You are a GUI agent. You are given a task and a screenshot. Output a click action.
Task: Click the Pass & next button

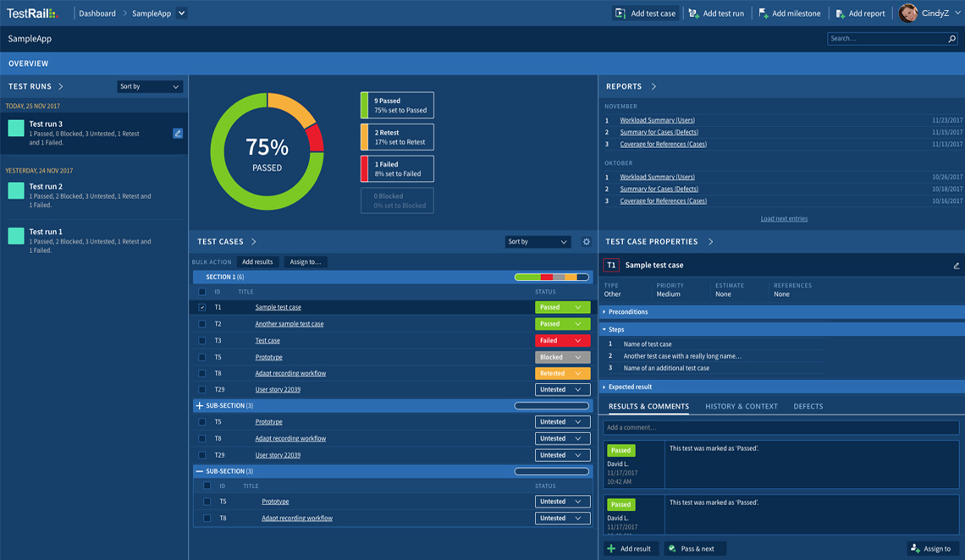(696, 549)
